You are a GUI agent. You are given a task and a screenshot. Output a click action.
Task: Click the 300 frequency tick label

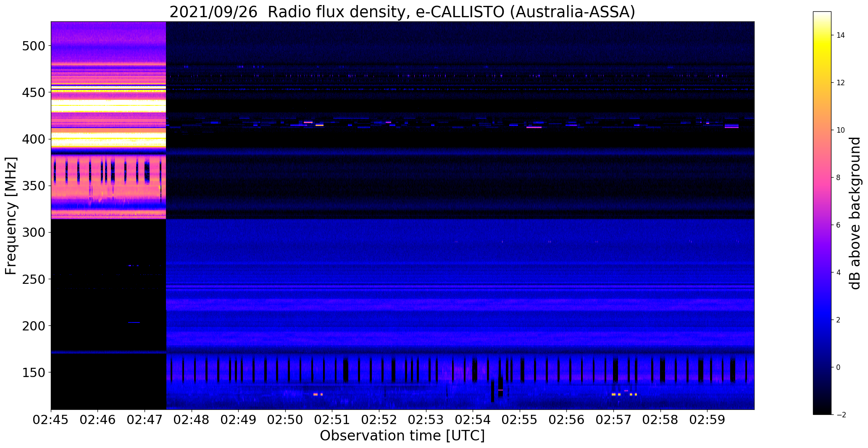click(x=33, y=233)
